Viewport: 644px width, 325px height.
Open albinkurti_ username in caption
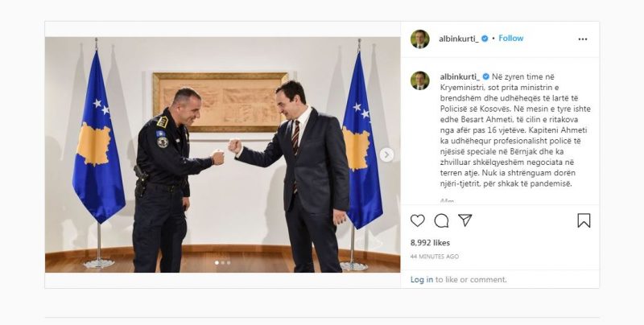[x=460, y=76]
